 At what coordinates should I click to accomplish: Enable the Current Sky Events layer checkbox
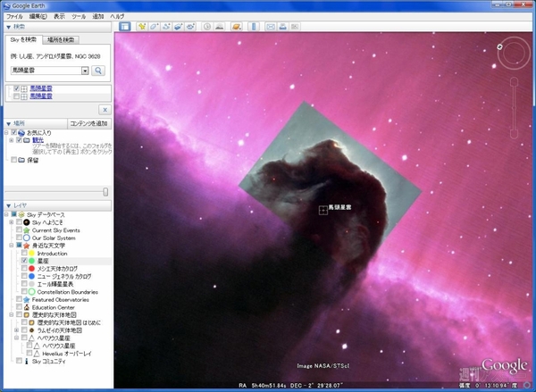tap(19, 230)
